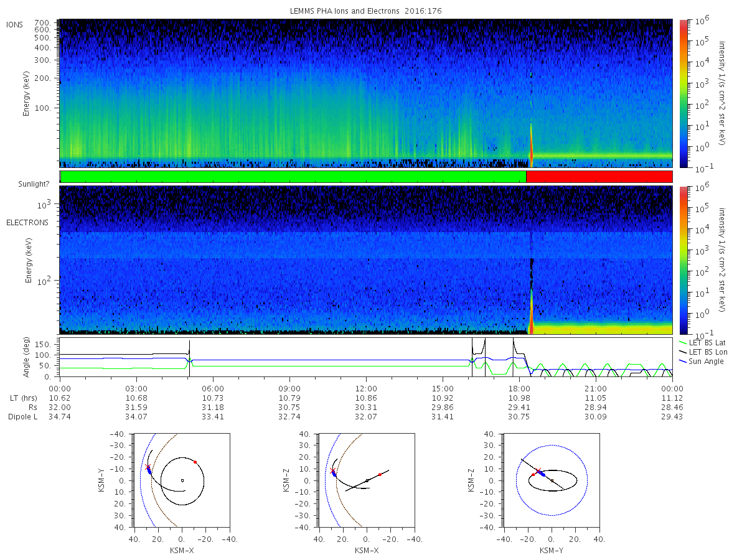
Task: Click the red section of the sunlight bar
Action: click(x=599, y=177)
